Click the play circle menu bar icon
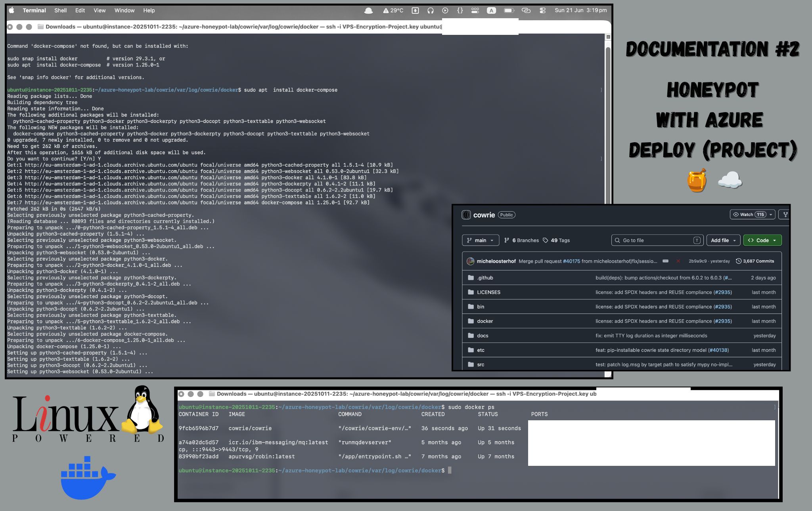Screen dimensions: 812x511 click(x=445, y=11)
